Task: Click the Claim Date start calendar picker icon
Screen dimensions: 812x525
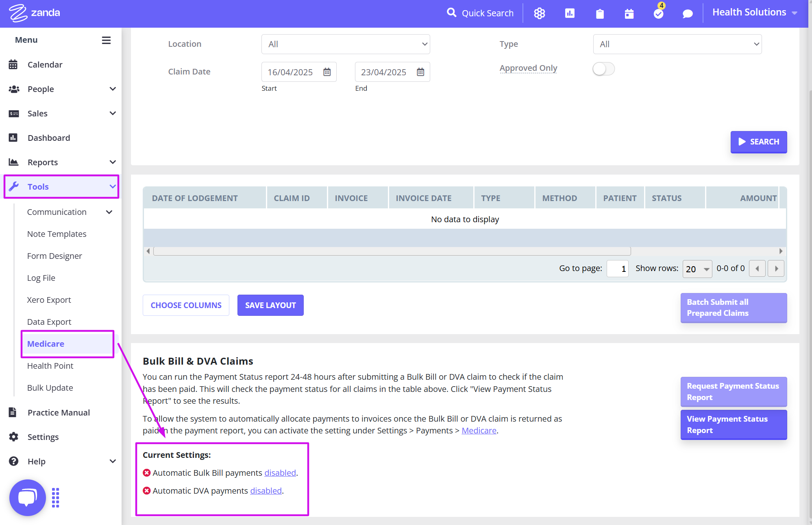Action: 327,72
